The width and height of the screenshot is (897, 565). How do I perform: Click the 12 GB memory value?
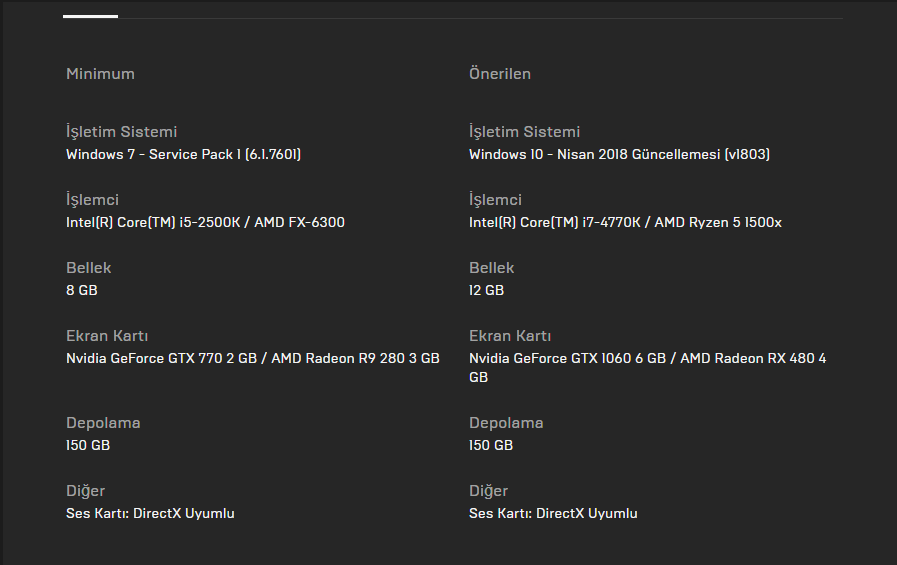tap(486, 290)
